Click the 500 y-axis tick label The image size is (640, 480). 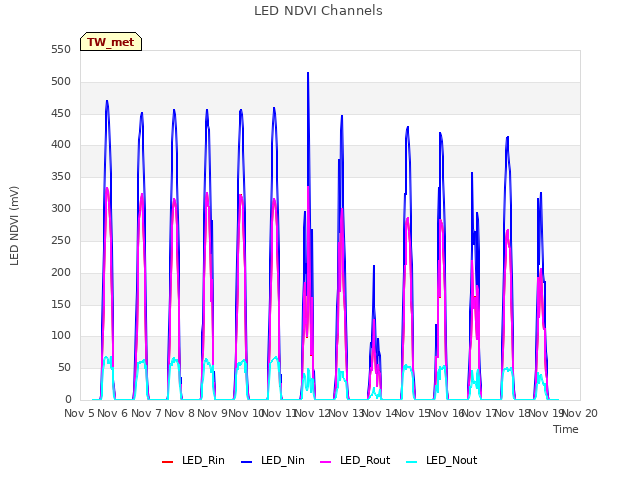(x=61, y=82)
